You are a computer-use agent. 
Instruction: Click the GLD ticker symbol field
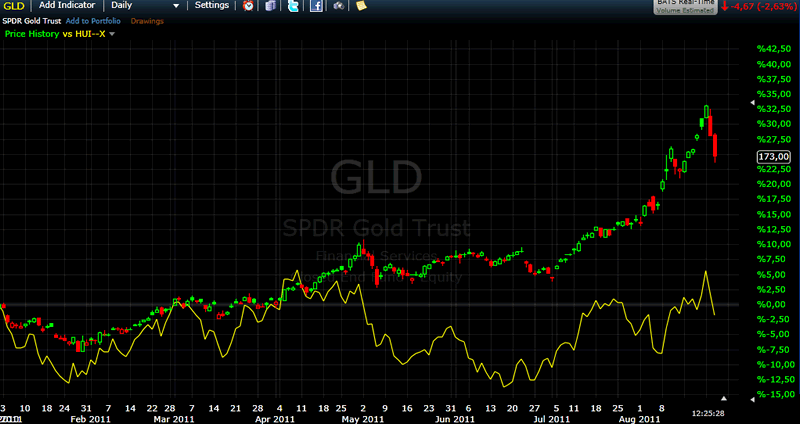14,6
